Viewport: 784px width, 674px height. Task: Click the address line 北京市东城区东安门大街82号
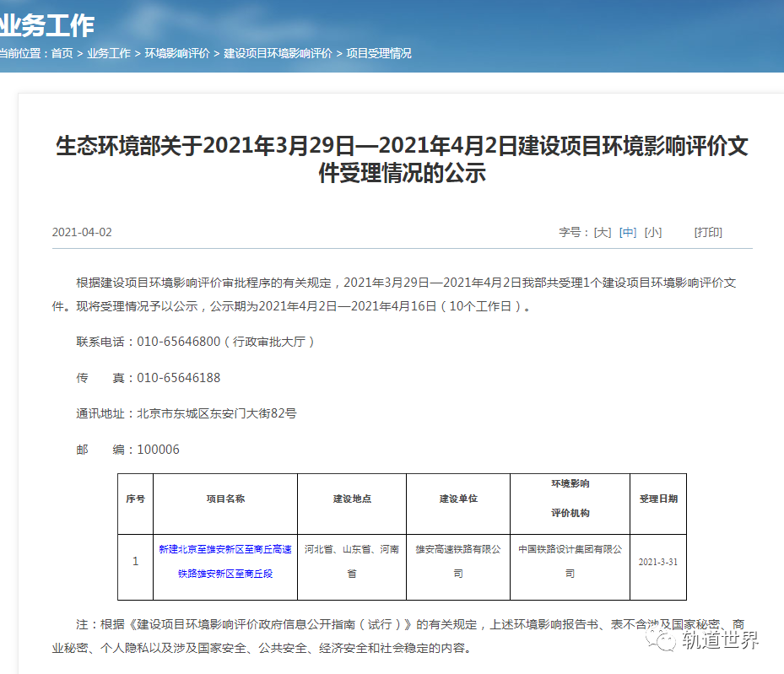(186, 413)
